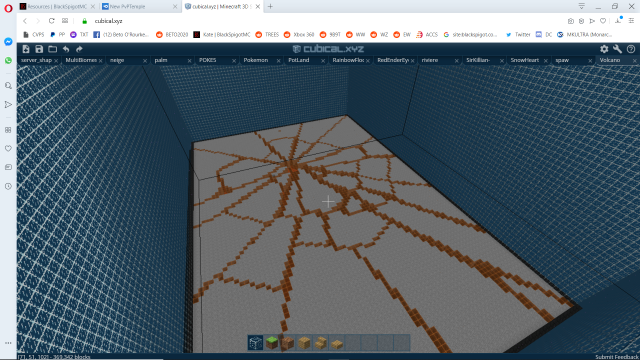Open the news icon in Opera sidebar
The width and height of the screenshot is (640, 360).
8,167
